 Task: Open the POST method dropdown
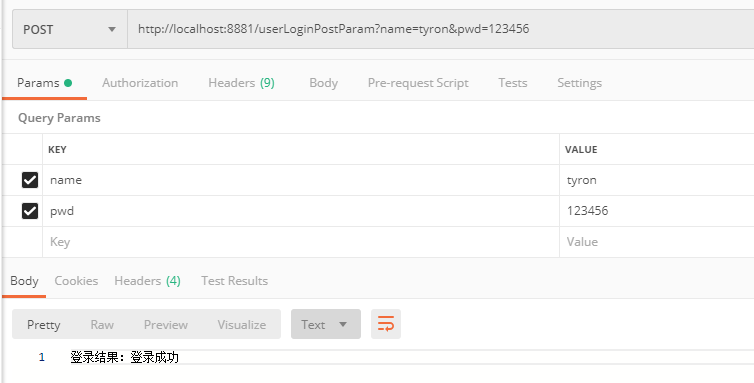click(x=70, y=29)
